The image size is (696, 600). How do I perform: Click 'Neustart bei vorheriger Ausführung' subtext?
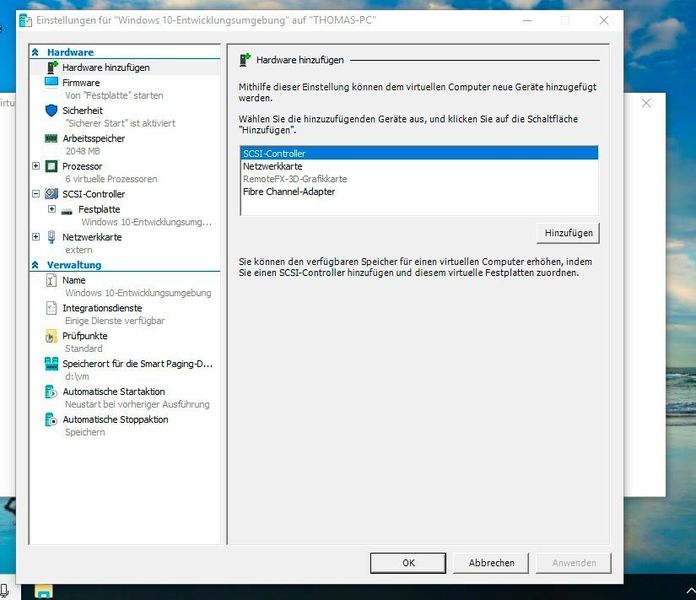pos(137,404)
